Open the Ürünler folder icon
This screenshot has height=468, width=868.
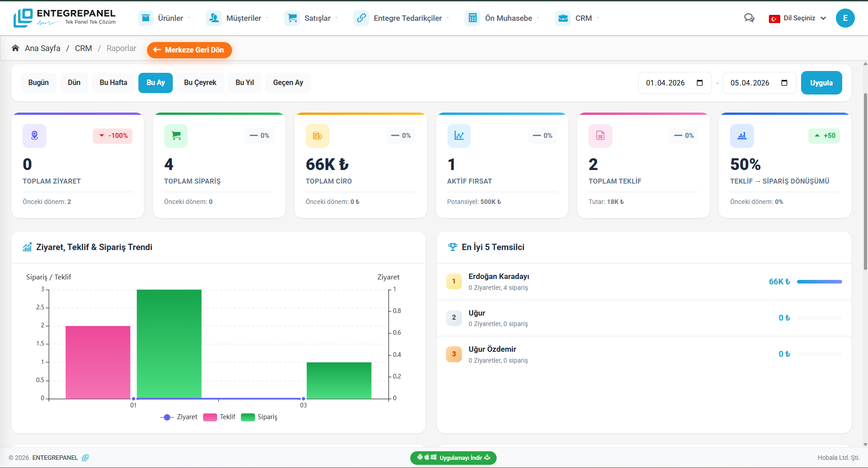pyautogui.click(x=146, y=18)
